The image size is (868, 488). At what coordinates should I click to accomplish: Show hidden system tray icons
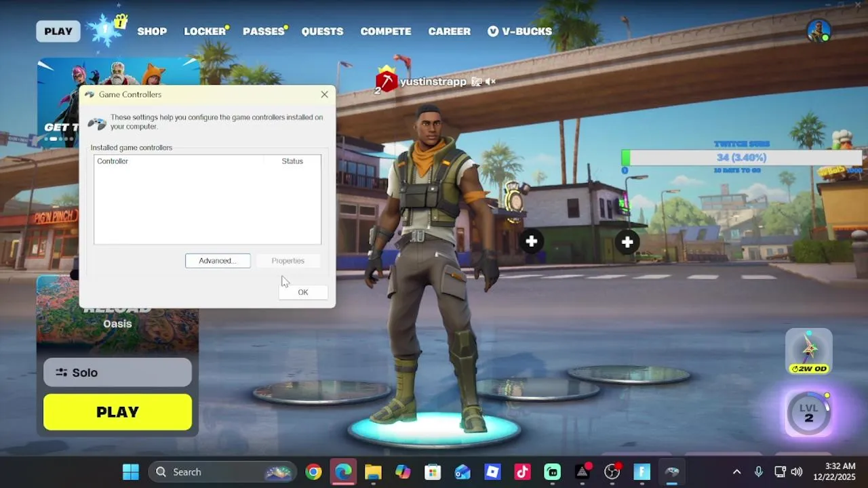click(x=736, y=472)
